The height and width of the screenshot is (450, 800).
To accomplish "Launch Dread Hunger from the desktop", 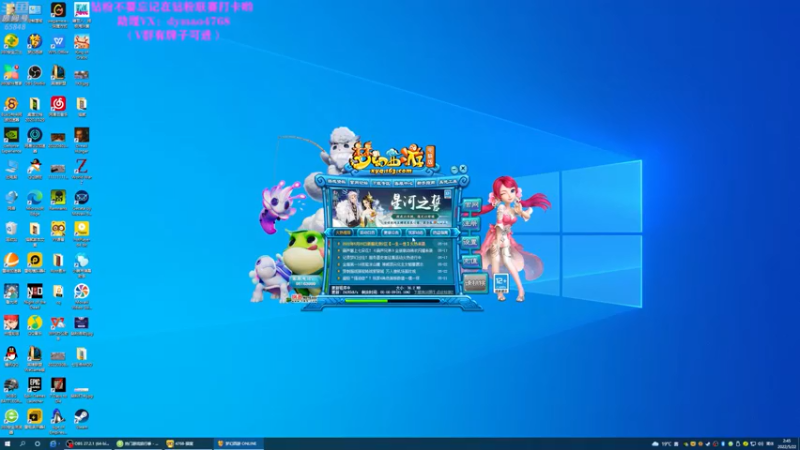I will pyautogui.click(x=82, y=140).
